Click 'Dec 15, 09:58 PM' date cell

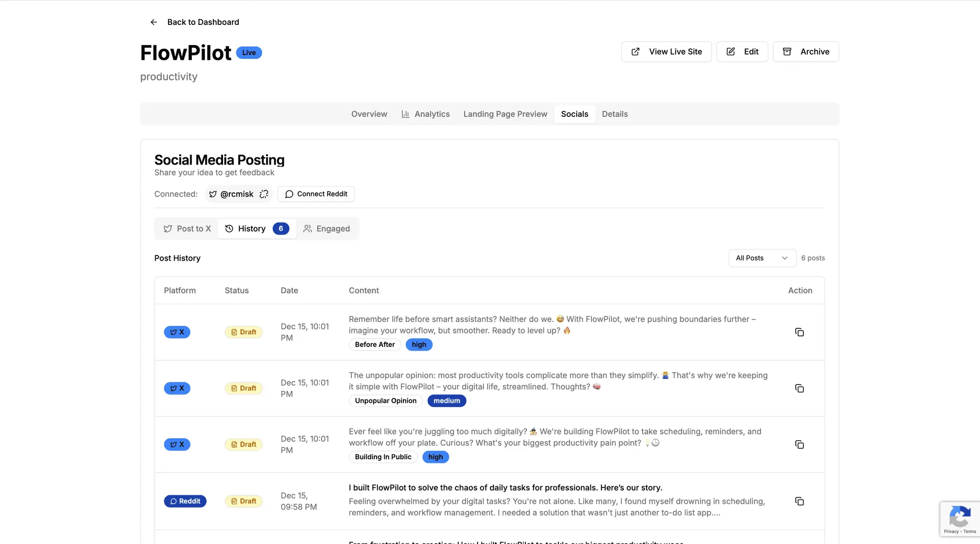click(299, 501)
